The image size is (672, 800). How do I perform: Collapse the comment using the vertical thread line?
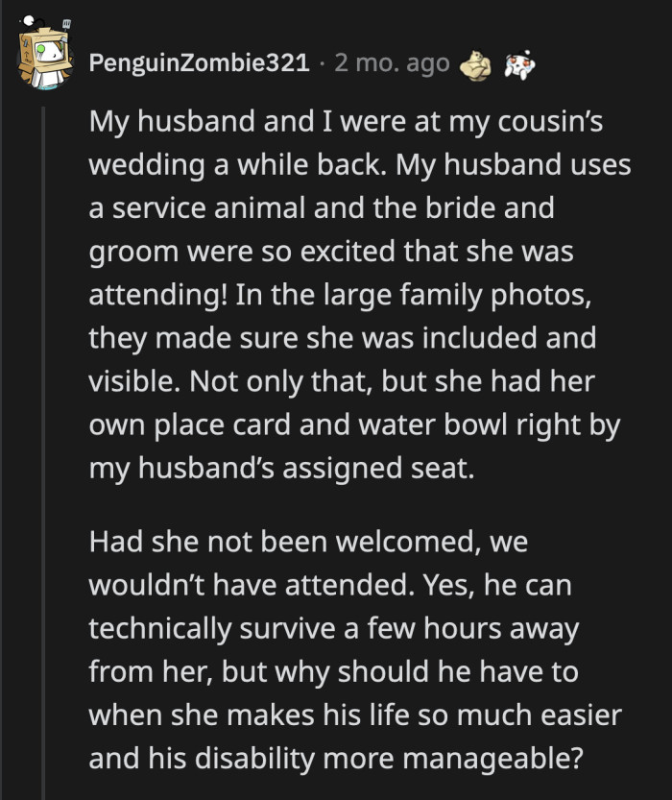43,384
